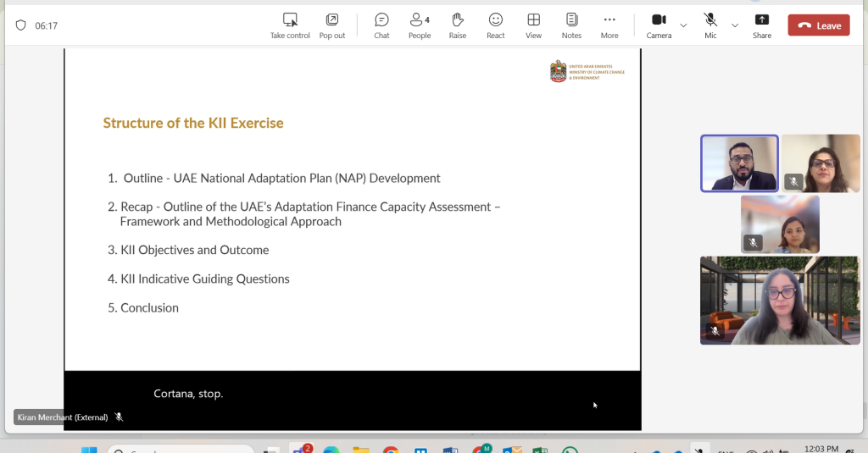Click the 06:17 meeting timer
The image size is (868, 453).
46,26
